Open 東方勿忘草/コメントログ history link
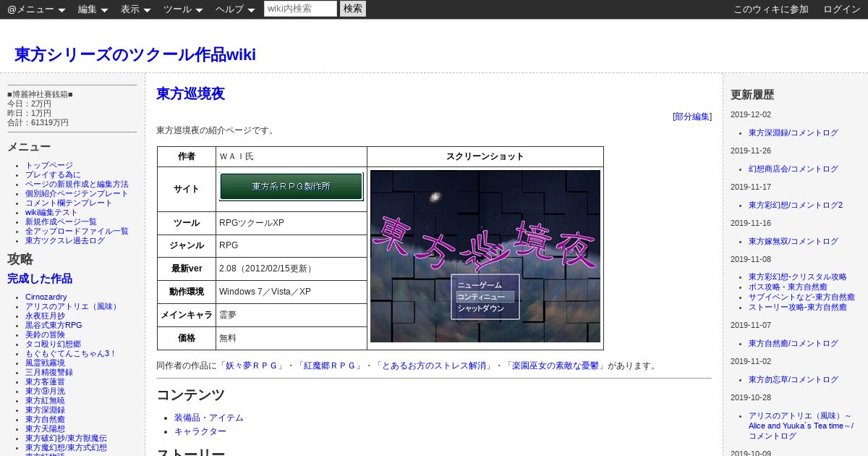The width and height of the screenshot is (868, 456). pyautogui.click(x=793, y=379)
